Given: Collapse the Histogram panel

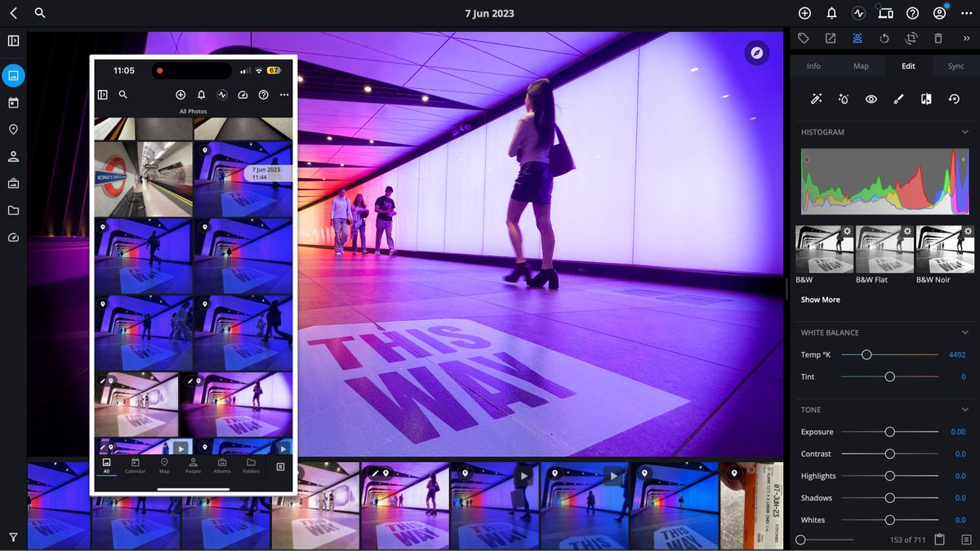Looking at the screenshot, I should pos(965,131).
